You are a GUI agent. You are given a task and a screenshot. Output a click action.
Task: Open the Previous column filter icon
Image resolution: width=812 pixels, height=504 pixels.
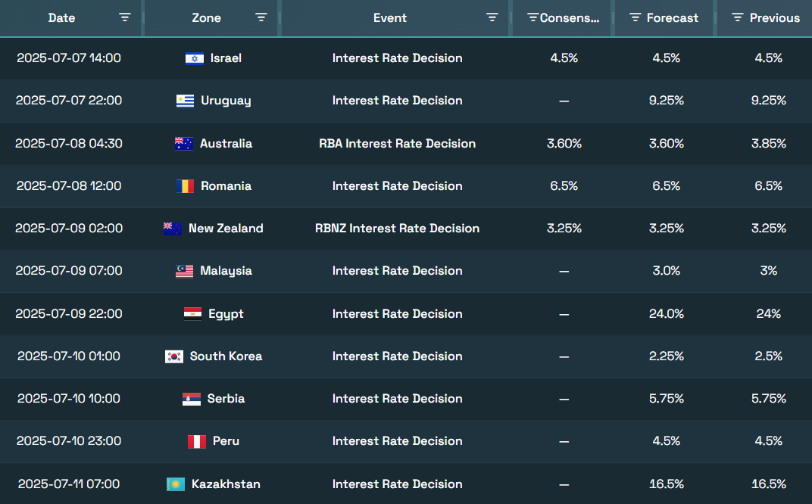(738, 17)
